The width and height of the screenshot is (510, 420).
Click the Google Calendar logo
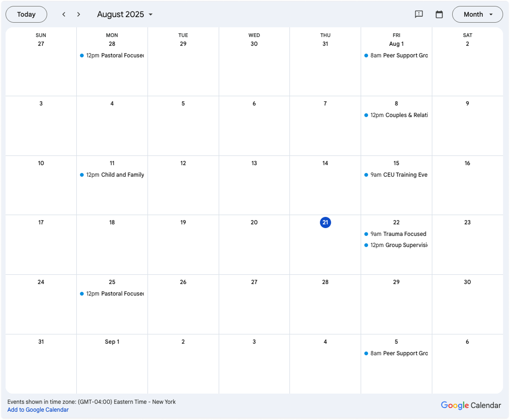471,405
